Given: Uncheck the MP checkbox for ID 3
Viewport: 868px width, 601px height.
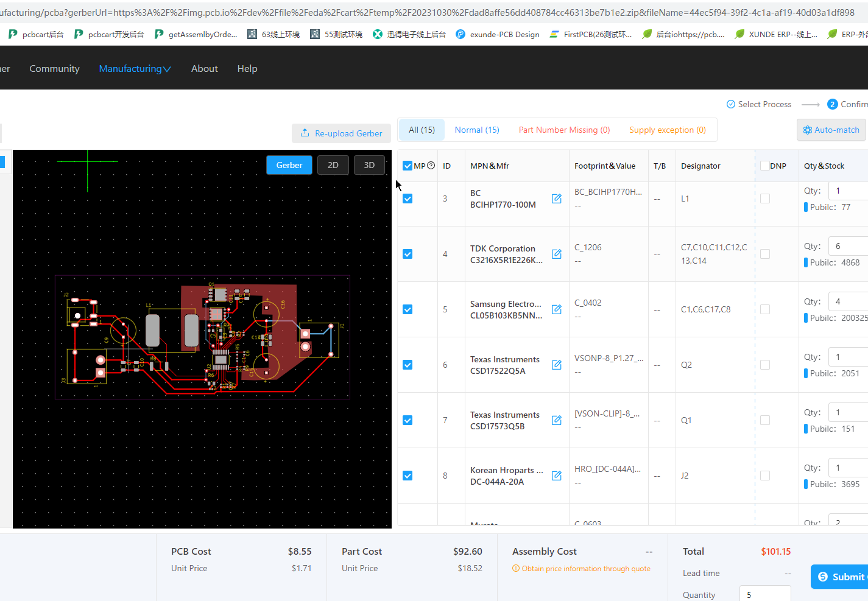Looking at the screenshot, I should 408,199.
